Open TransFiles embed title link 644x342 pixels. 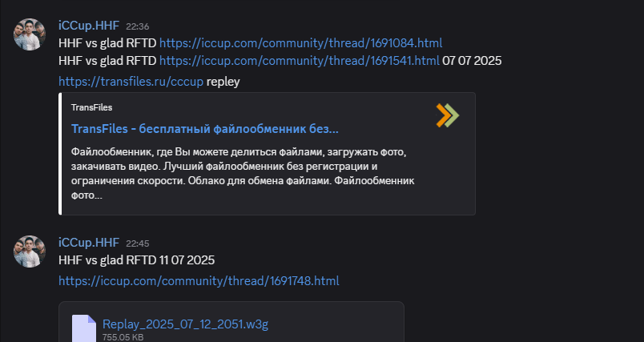(x=205, y=128)
